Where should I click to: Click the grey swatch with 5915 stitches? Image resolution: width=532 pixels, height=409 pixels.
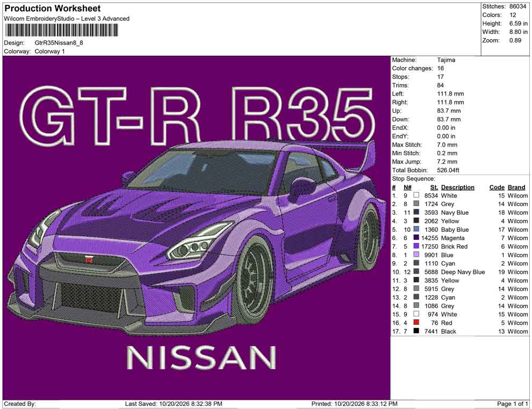416,288
